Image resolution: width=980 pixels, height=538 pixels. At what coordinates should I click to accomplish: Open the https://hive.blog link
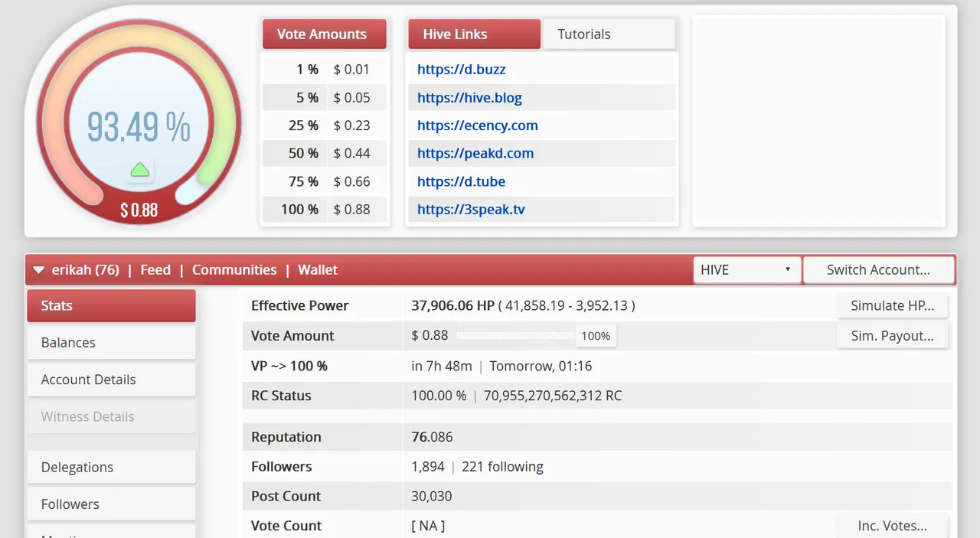point(469,98)
